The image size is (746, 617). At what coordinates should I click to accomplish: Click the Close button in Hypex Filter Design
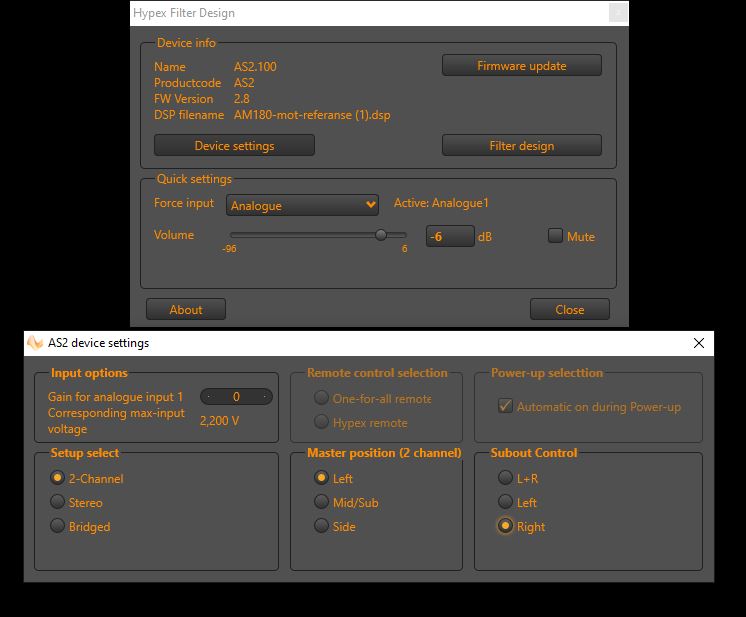[569, 309]
